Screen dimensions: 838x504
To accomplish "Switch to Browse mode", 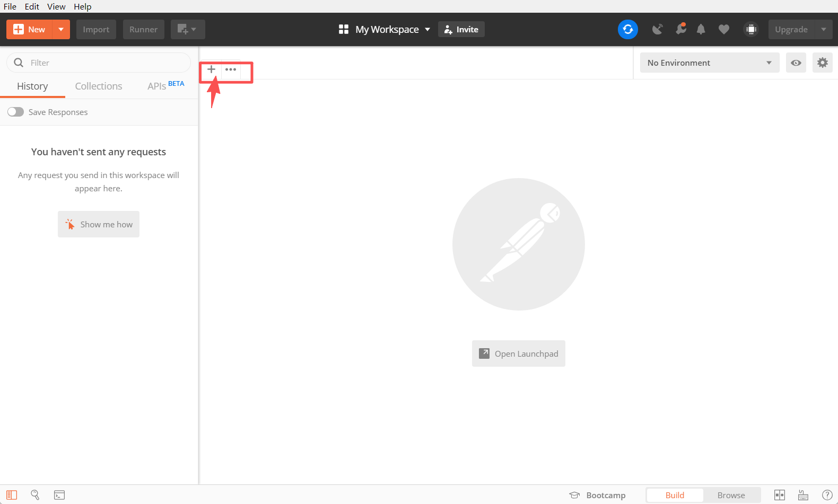I will click(x=731, y=495).
